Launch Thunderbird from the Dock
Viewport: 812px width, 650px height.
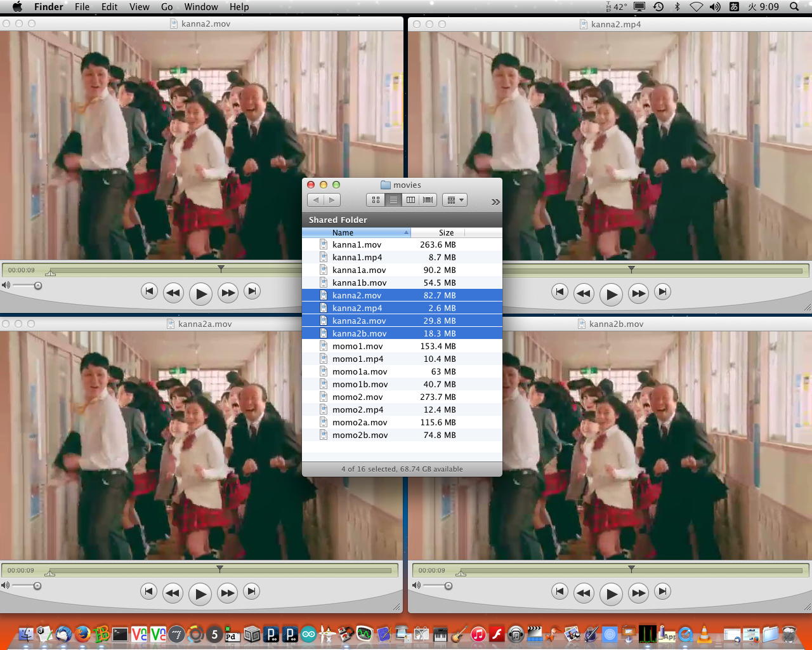63,633
